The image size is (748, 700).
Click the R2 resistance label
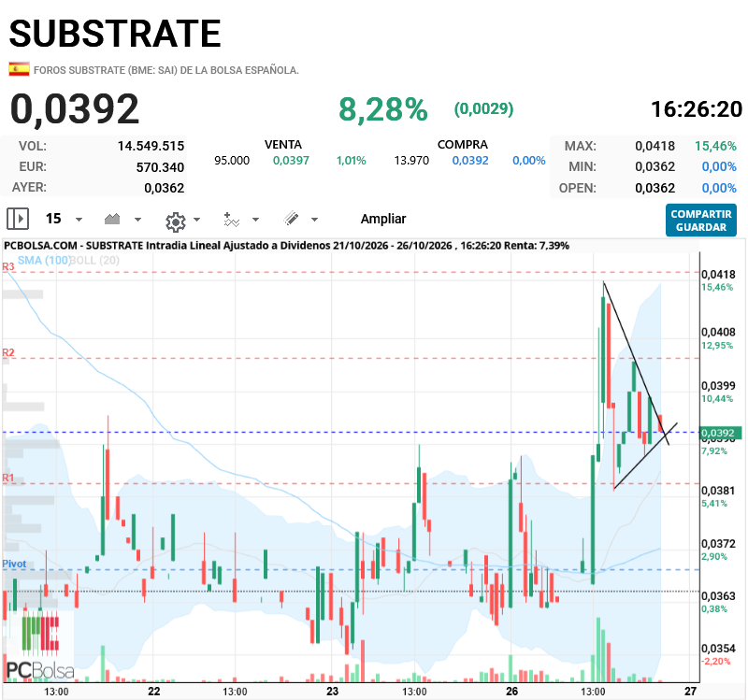tap(8, 352)
